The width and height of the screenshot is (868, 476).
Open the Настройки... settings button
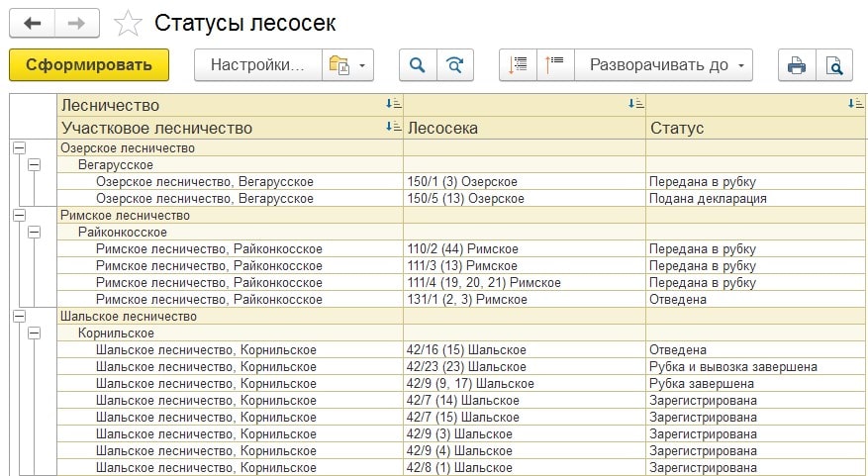(258, 65)
